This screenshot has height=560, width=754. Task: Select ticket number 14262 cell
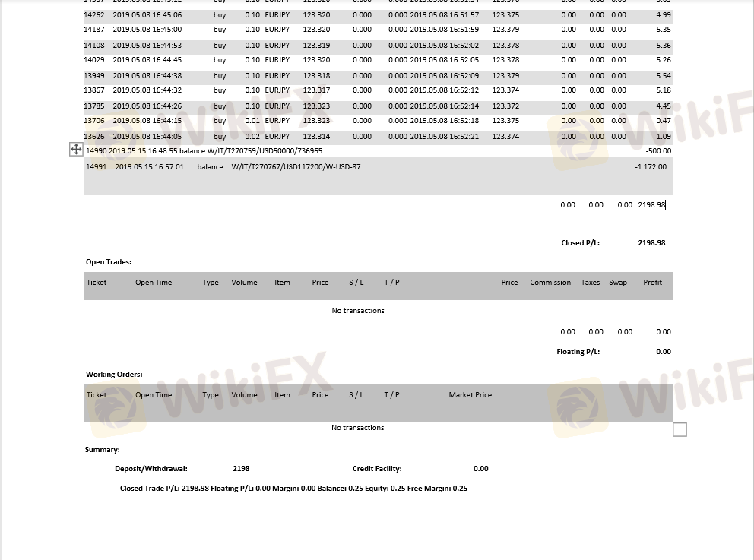point(94,15)
